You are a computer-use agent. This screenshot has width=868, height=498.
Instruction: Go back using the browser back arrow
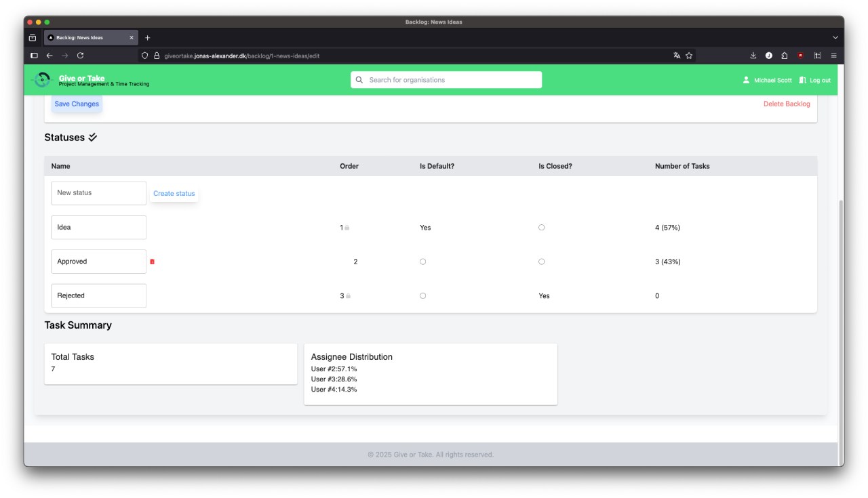[x=50, y=56]
